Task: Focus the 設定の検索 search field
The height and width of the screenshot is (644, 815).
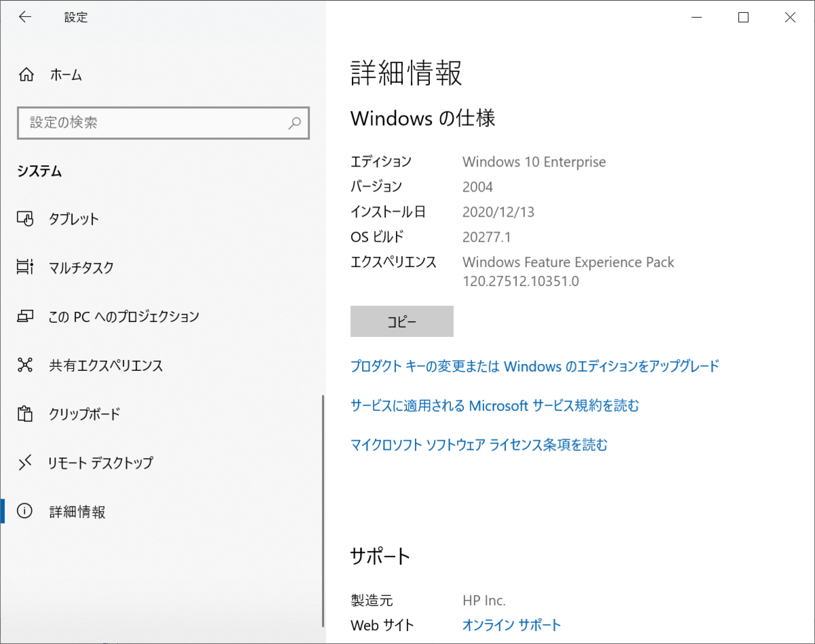Action: tap(163, 123)
